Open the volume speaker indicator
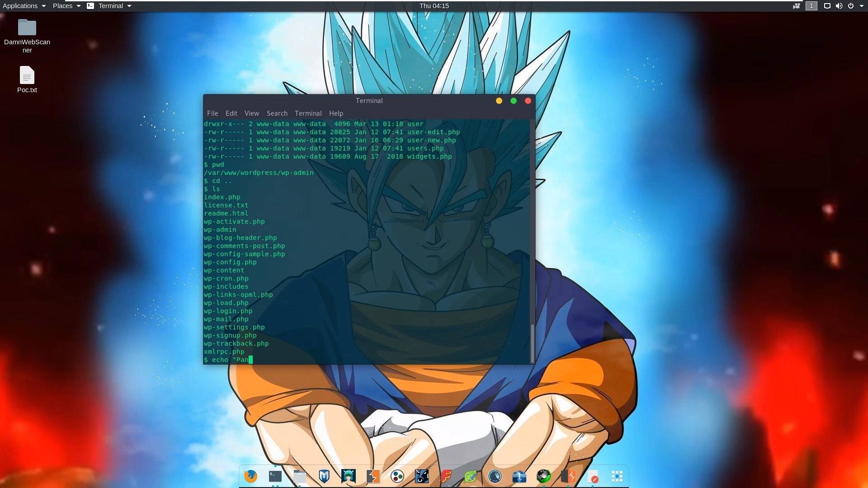Image resolution: width=868 pixels, height=488 pixels. 839,6
